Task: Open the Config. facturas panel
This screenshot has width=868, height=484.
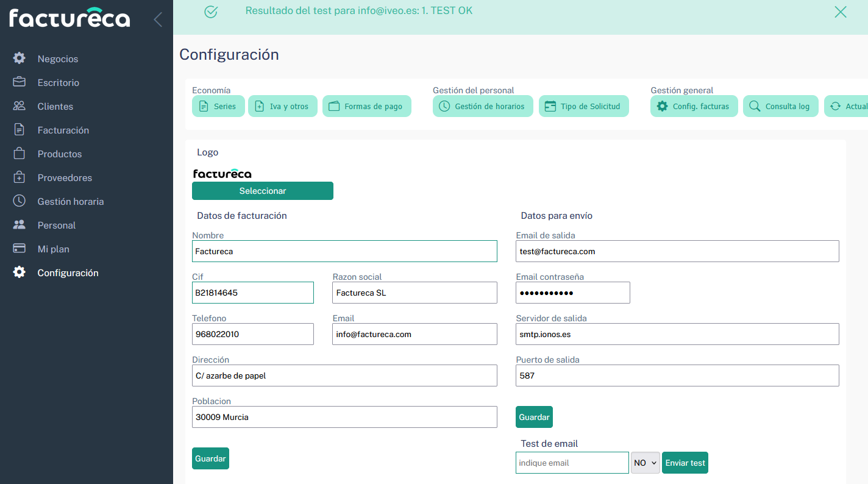Action: coord(694,106)
